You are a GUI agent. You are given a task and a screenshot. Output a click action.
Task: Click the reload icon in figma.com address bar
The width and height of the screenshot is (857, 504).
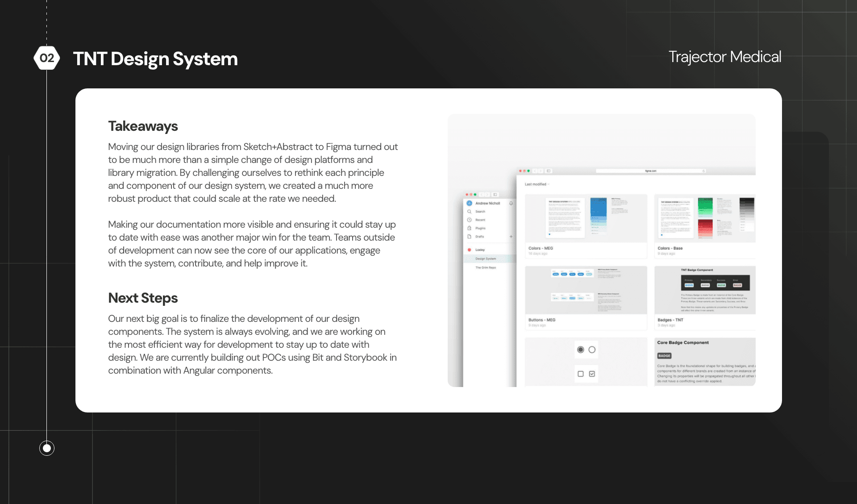[704, 171]
